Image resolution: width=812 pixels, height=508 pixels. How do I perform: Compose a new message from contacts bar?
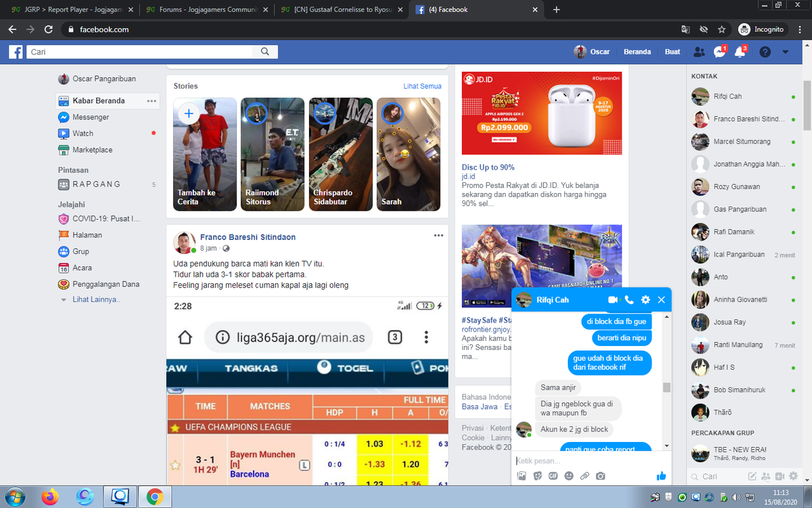(x=752, y=476)
